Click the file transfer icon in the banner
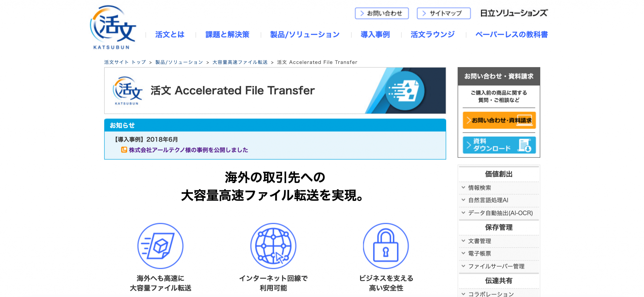This screenshot has width=644, height=297. coord(405,90)
